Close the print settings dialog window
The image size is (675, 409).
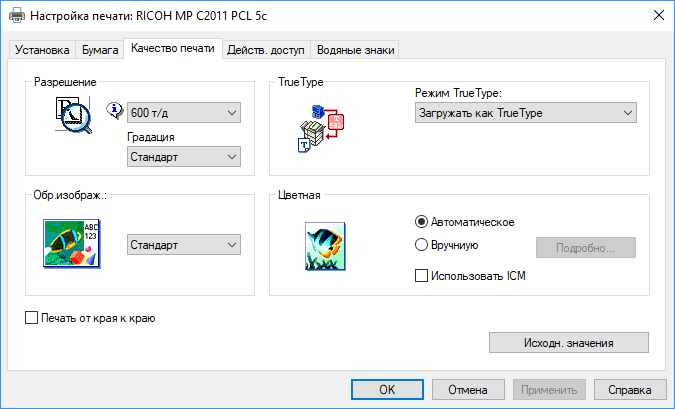tap(657, 16)
